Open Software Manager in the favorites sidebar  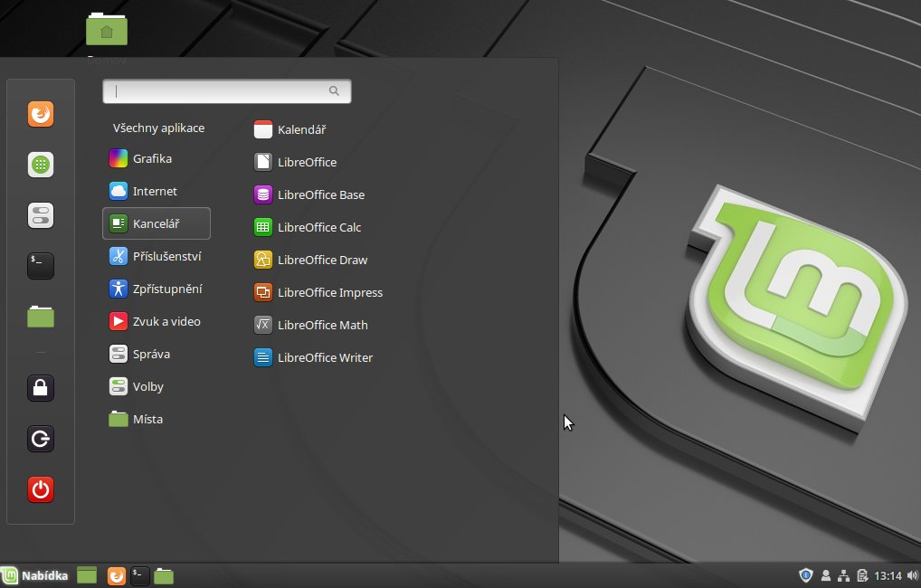41,165
